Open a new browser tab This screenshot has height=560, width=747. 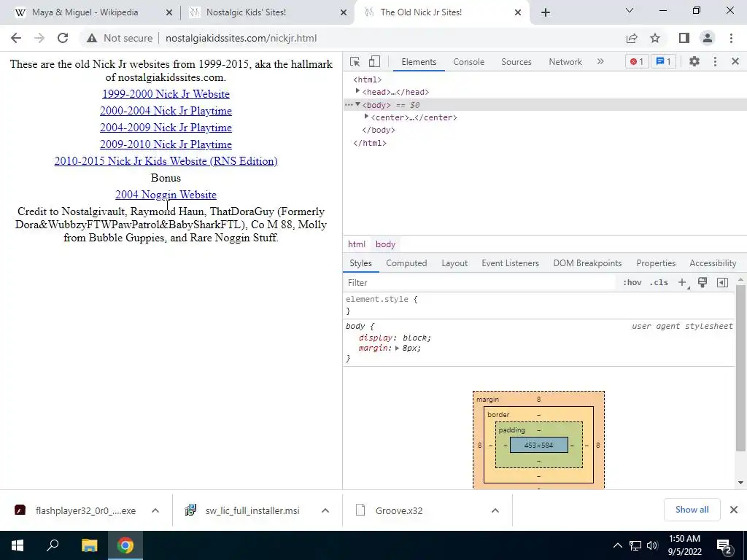(x=546, y=12)
